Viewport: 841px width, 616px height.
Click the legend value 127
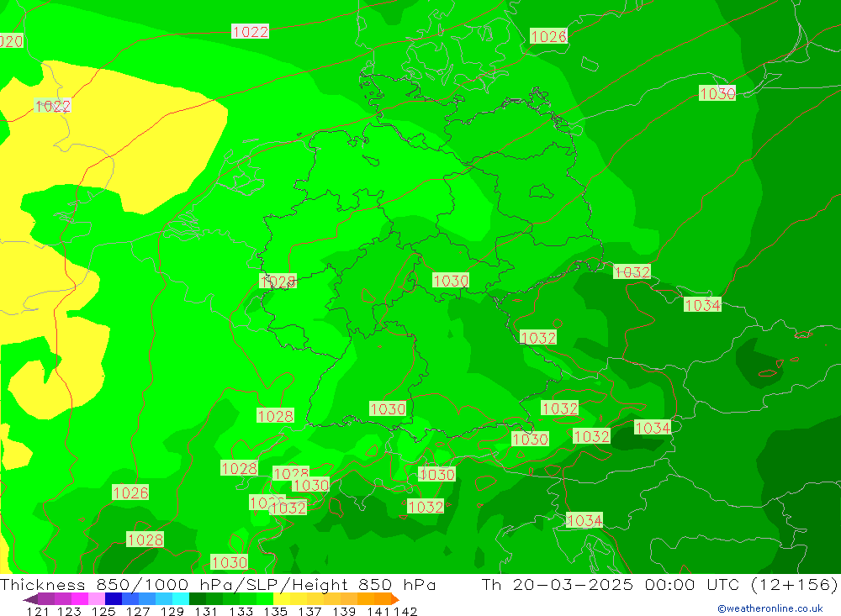click(x=138, y=611)
